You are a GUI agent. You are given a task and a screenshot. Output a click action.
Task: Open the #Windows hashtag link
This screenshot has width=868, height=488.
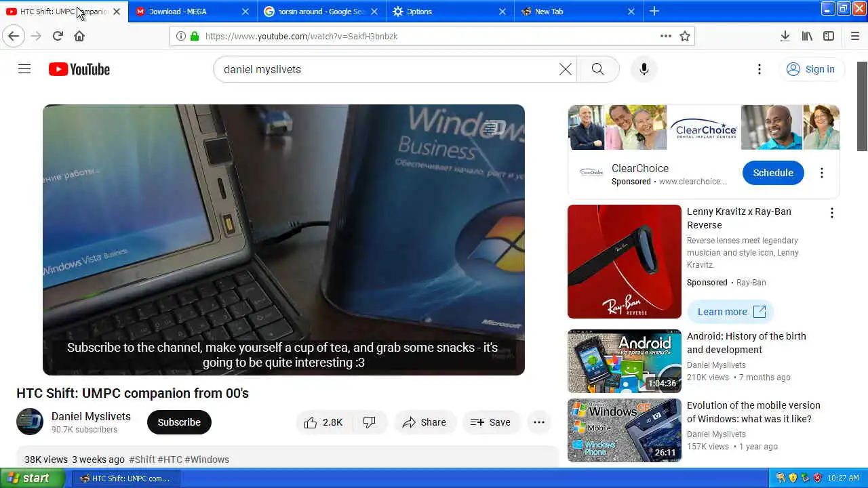tap(207, 460)
